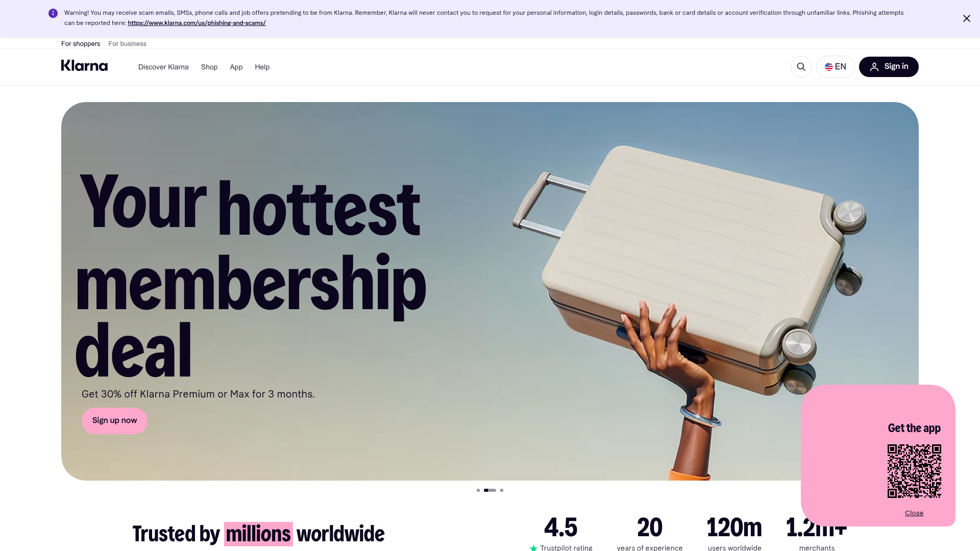This screenshot has height=551, width=980.
Task: Open the Help menu item
Action: tap(262, 67)
